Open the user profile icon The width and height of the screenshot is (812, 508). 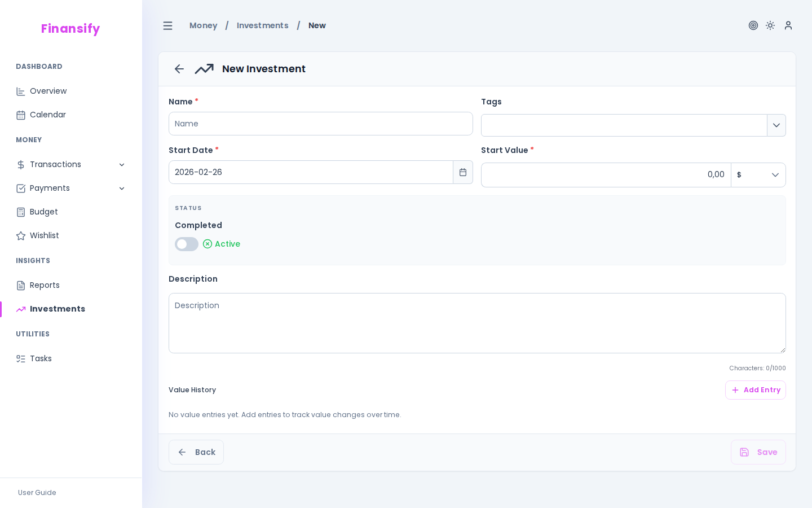pyautogui.click(x=788, y=25)
